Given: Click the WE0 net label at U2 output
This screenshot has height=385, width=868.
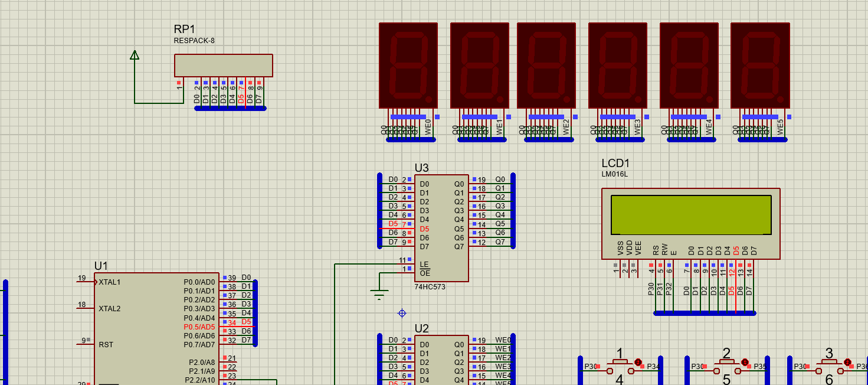Looking at the screenshot, I should coord(503,340).
